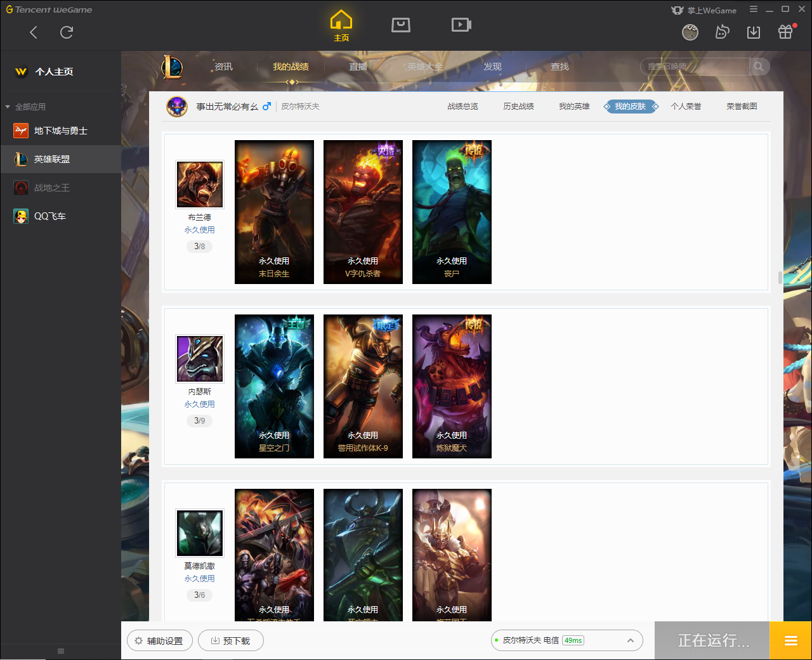
Task: Open the 末日余生 skin card
Action: coord(274,212)
